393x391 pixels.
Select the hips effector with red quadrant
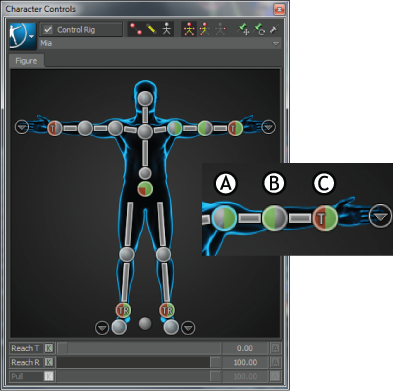click(x=145, y=189)
